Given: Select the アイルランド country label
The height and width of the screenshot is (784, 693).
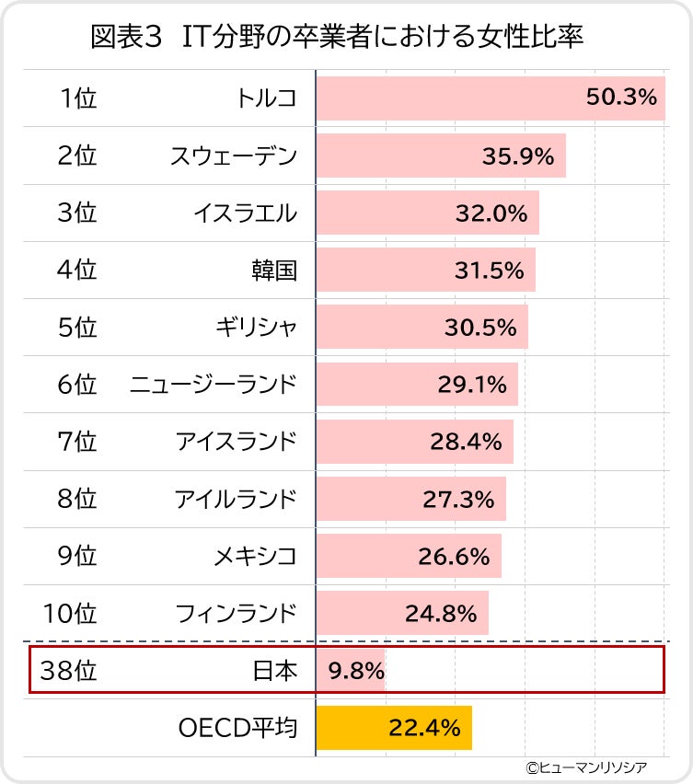Looking at the screenshot, I should 236,499.
